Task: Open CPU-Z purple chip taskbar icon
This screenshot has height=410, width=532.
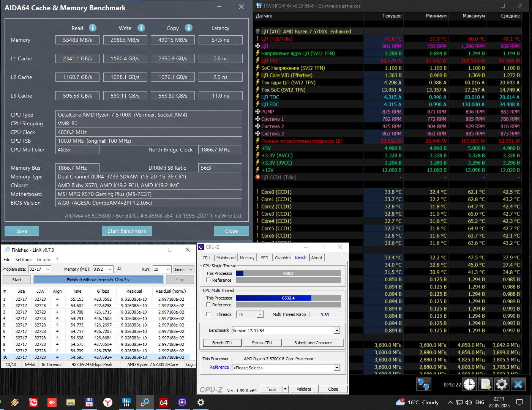Action: coord(182,402)
